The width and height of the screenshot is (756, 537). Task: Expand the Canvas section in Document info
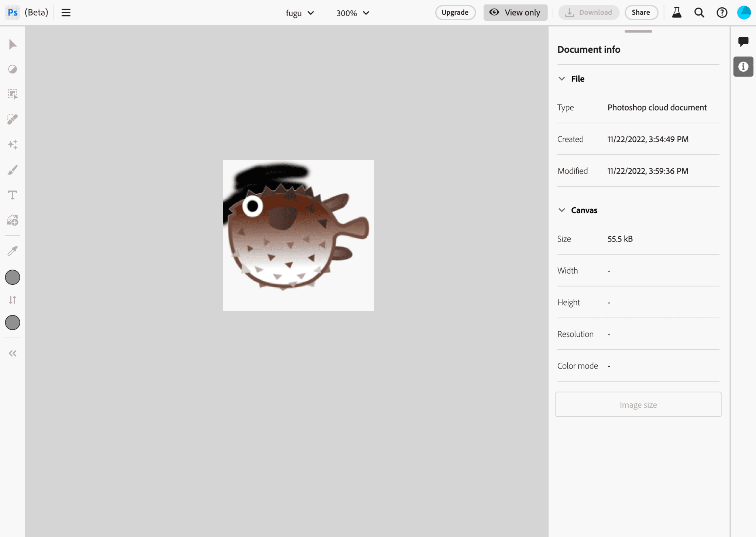coord(562,210)
